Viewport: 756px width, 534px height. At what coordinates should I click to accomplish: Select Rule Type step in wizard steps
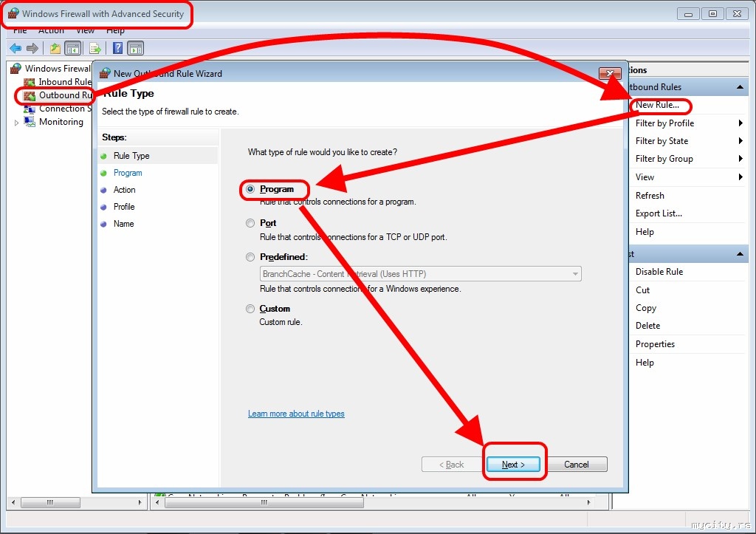pyautogui.click(x=131, y=156)
